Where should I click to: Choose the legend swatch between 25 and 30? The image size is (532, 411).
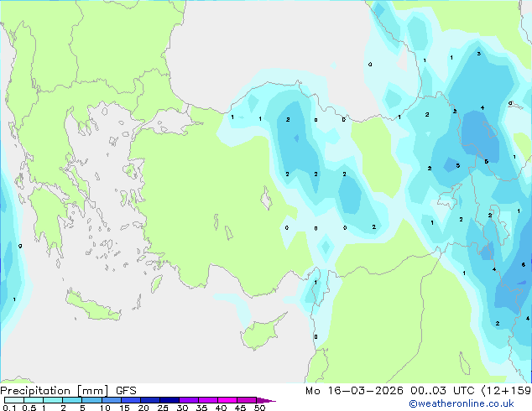click(x=170, y=400)
